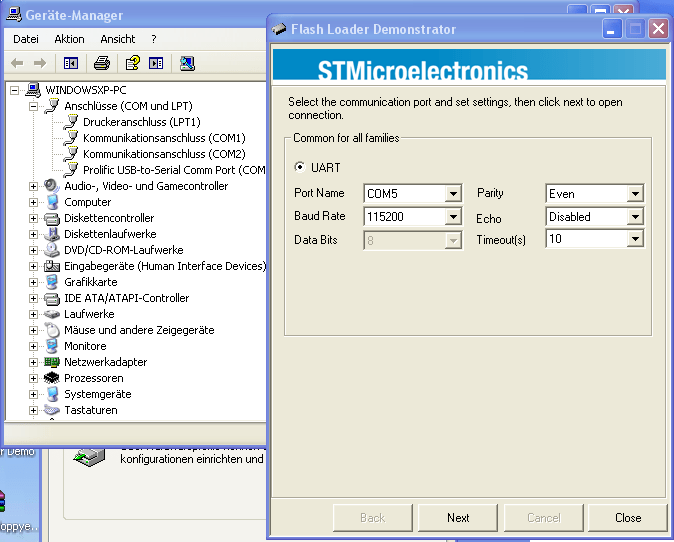Click the greyed Back button
674x542 pixels.
point(373,518)
